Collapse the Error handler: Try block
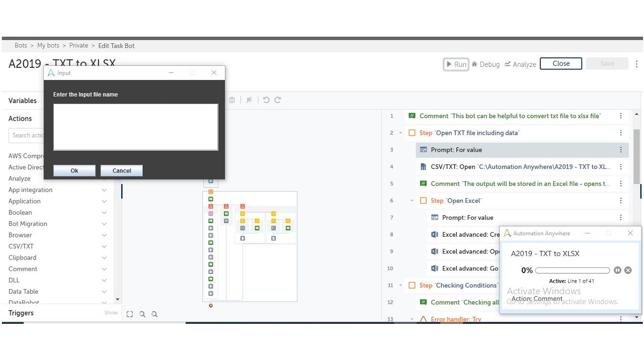This screenshot has width=644, height=362. pos(412,319)
